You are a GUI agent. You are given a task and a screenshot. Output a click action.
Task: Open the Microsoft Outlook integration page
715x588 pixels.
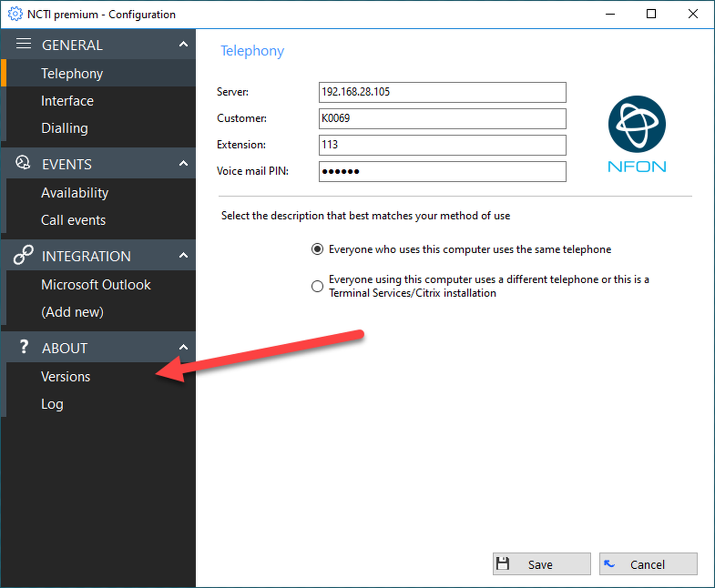[x=96, y=285]
